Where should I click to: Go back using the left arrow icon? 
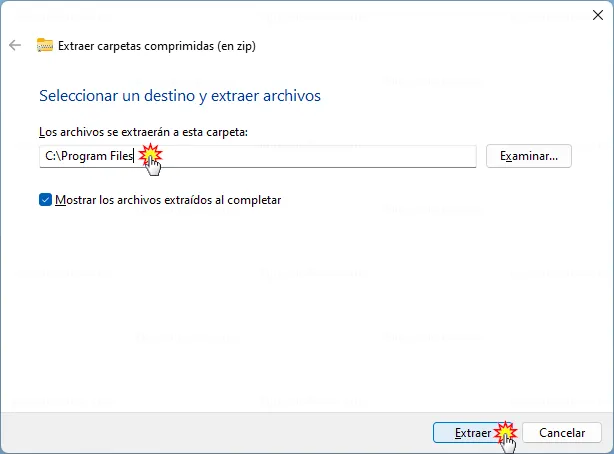[15, 45]
